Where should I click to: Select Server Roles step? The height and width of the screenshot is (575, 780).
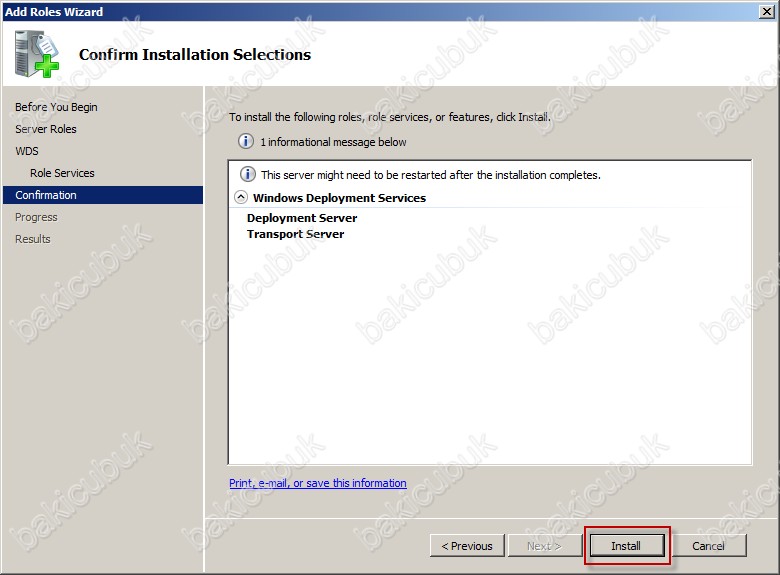(x=46, y=129)
